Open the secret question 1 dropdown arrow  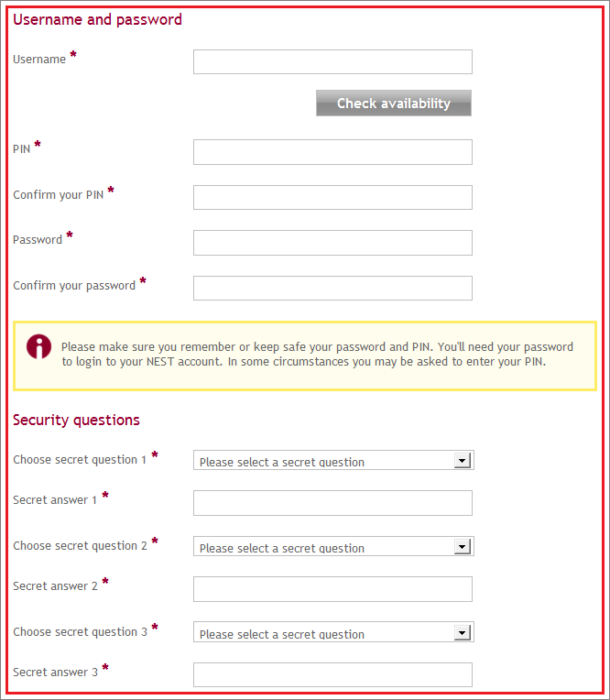click(463, 460)
